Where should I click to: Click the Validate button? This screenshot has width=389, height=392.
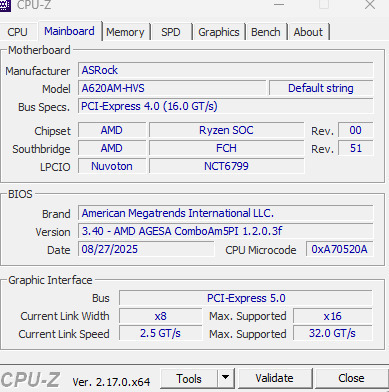pos(275,378)
